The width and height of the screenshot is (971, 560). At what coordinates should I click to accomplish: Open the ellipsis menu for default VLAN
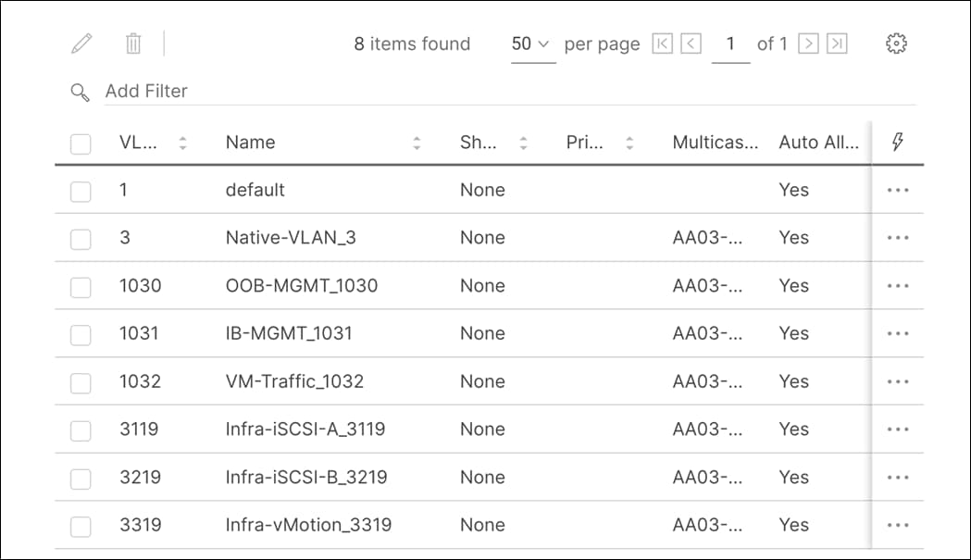click(896, 189)
